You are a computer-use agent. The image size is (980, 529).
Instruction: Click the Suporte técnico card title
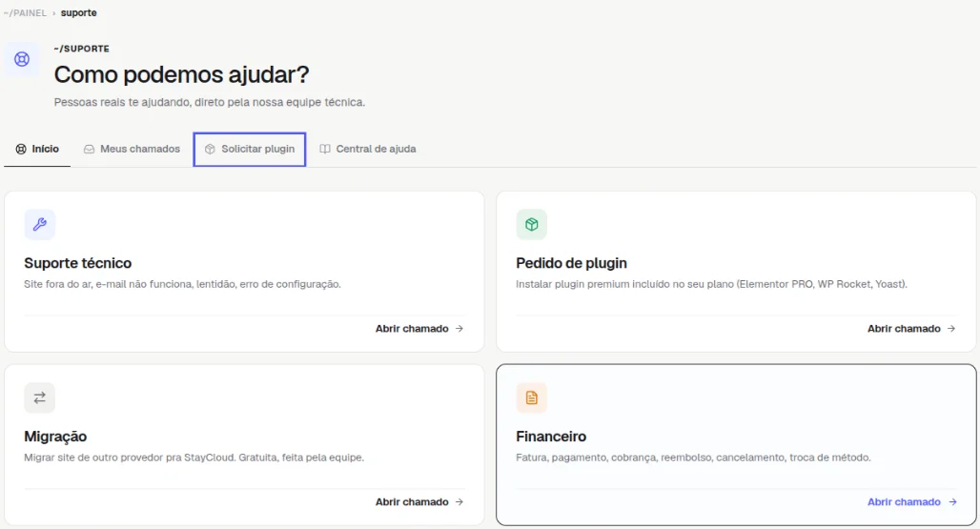click(78, 263)
